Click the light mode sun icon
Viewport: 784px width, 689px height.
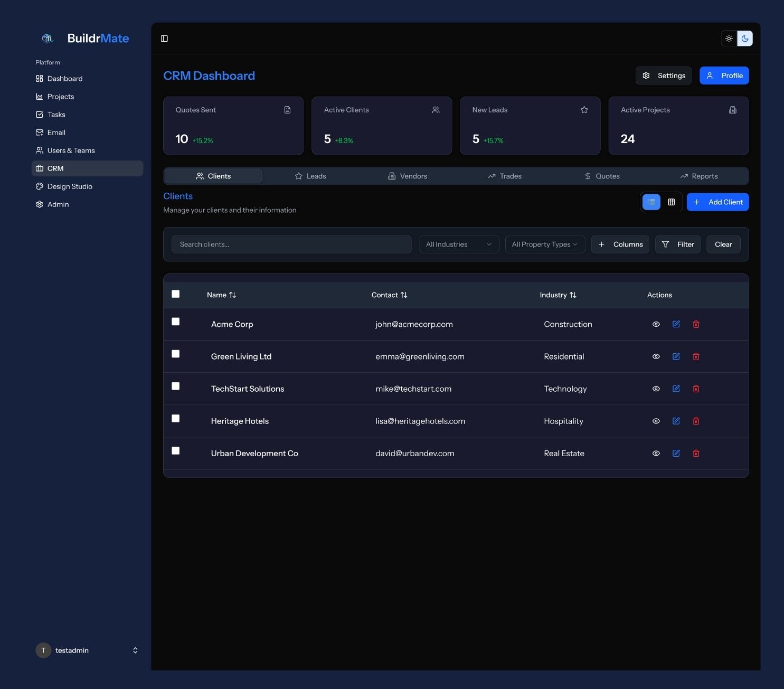click(729, 38)
